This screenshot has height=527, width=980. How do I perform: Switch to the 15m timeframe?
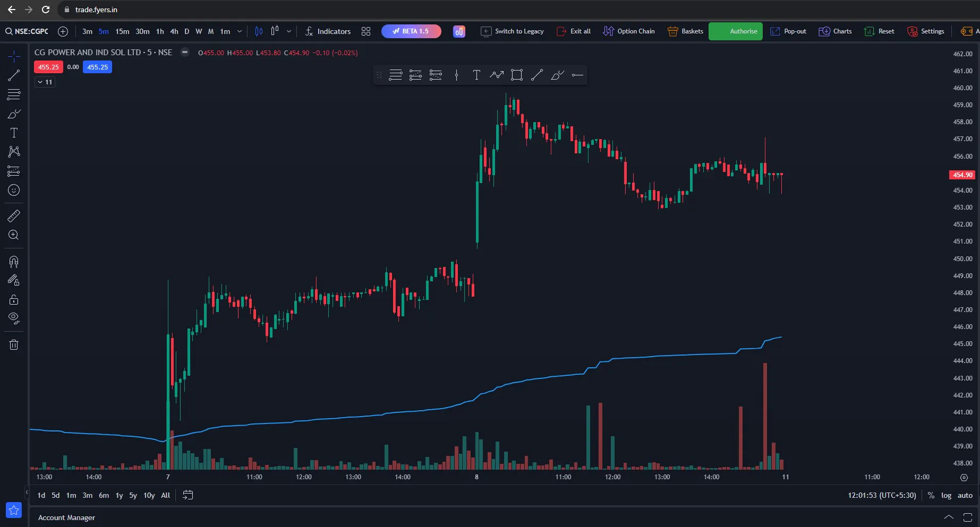coord(122,31)
